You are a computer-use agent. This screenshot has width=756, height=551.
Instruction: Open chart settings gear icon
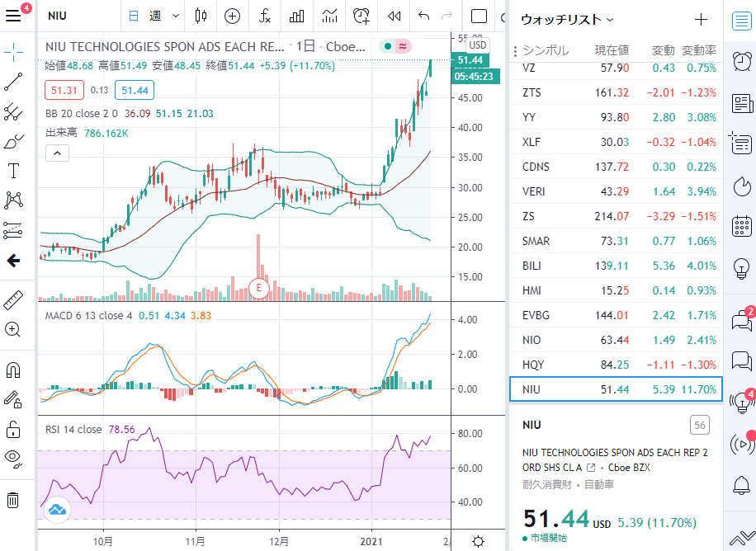pos(478,541)
